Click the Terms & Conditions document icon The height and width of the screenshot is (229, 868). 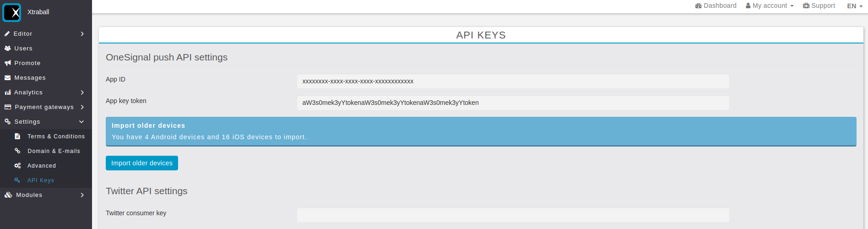[17, 136]
